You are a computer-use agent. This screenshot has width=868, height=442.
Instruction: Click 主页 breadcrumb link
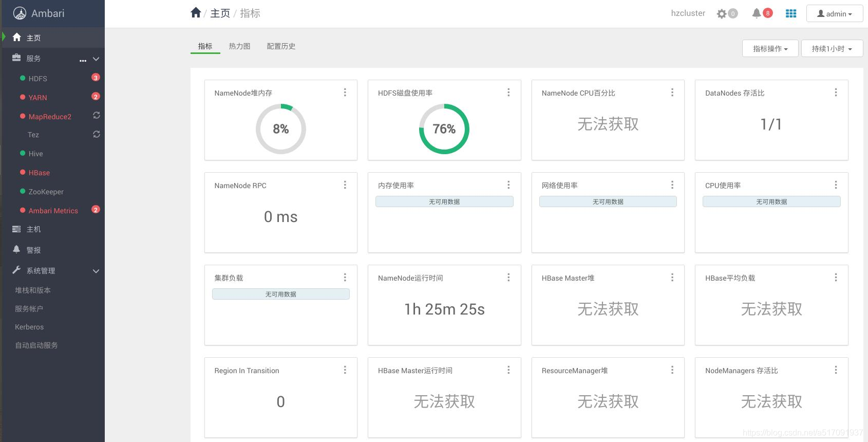220,13
